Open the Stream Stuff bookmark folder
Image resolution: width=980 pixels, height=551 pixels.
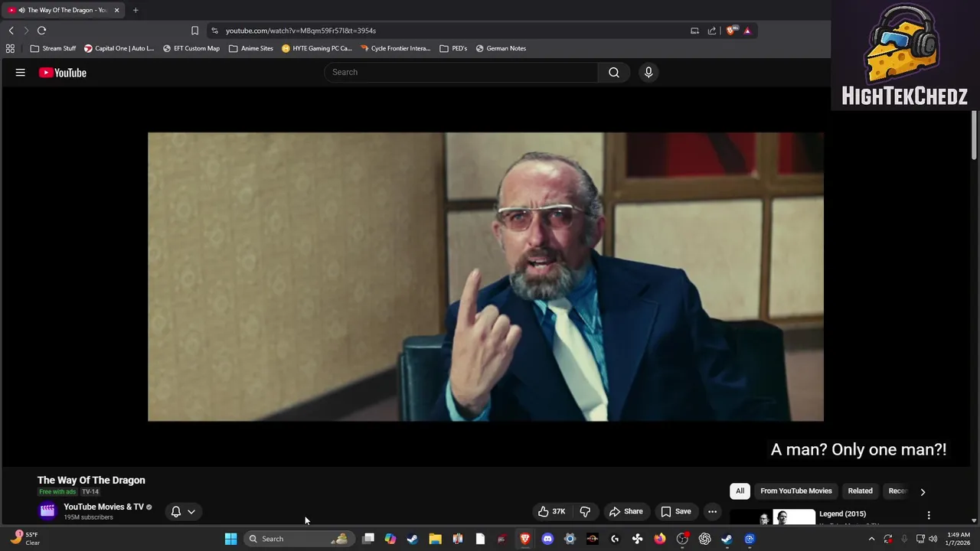tap(53, 48)
